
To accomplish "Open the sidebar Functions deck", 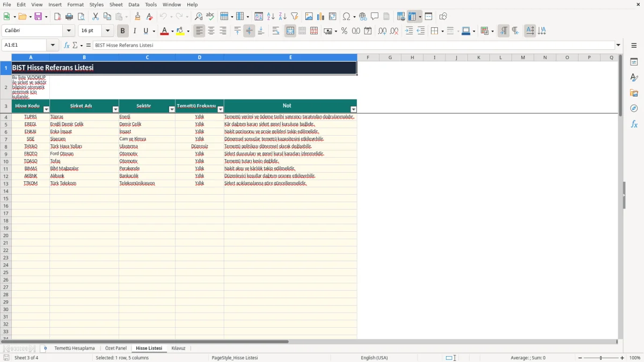I will click(x=634, y=124).
